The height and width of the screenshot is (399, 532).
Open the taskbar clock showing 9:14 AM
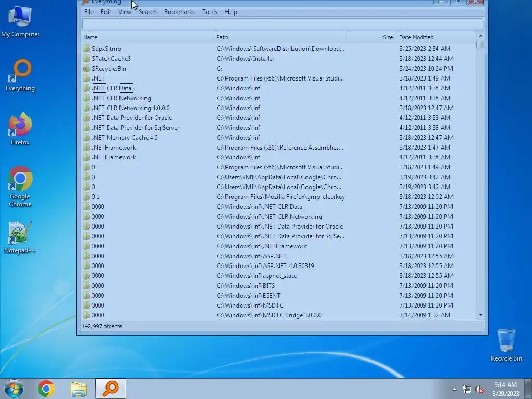[506, 389]
